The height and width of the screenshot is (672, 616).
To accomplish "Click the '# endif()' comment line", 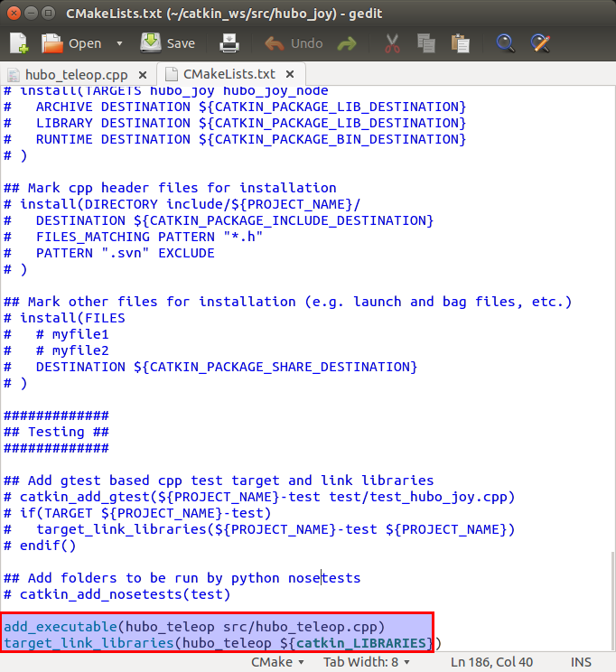I will coord(40,546).
